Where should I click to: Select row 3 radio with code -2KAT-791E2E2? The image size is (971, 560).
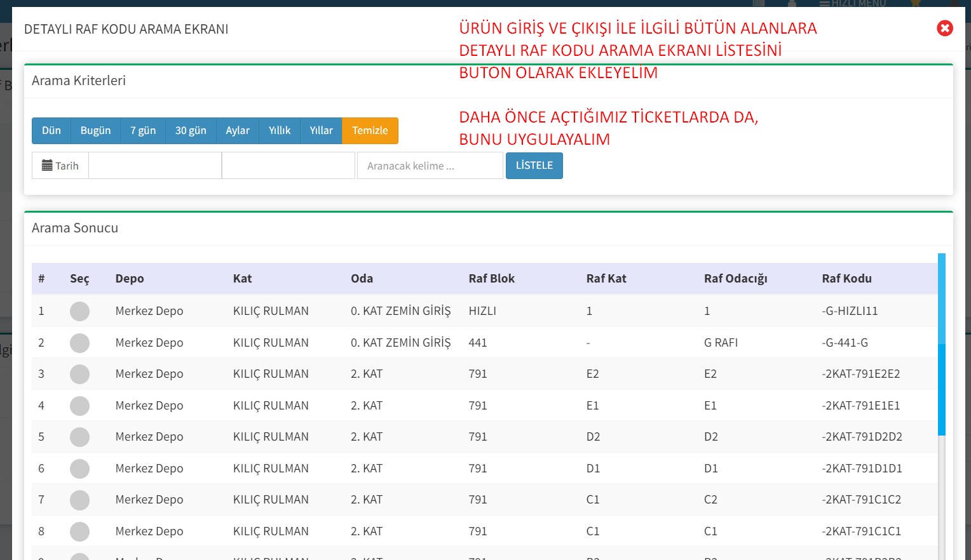(x=79, y=374)
